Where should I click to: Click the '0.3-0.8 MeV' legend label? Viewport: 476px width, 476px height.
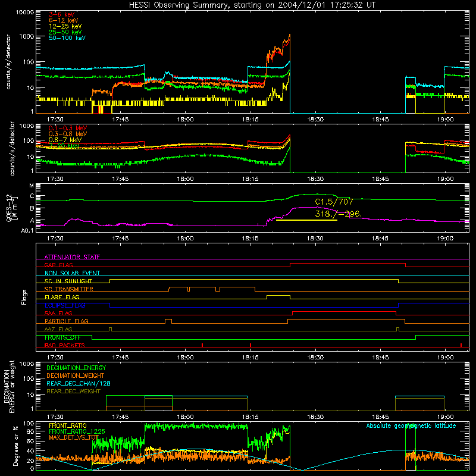(x=68, y=134)
